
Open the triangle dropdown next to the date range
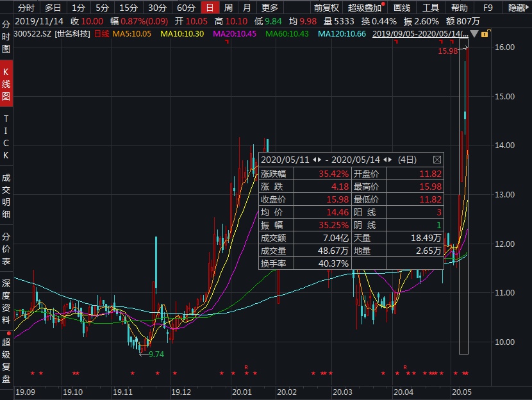tap(474, 33)
